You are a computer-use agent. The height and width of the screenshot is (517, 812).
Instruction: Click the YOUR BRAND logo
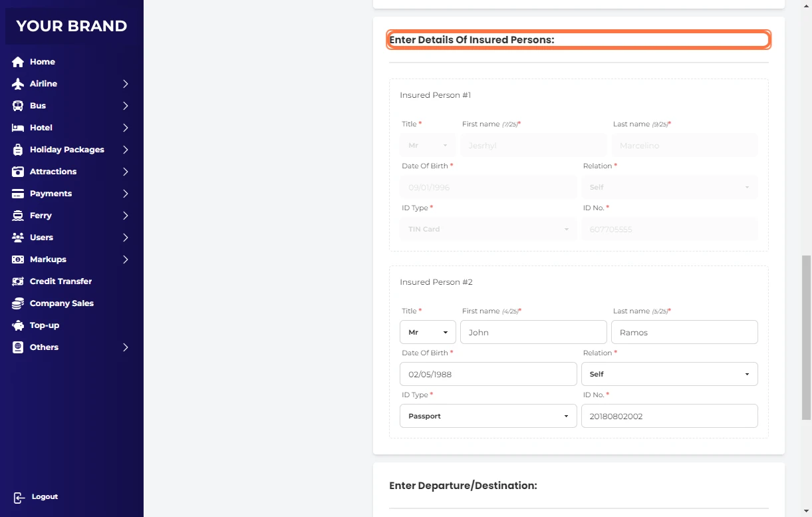click(x=71, y=26)
